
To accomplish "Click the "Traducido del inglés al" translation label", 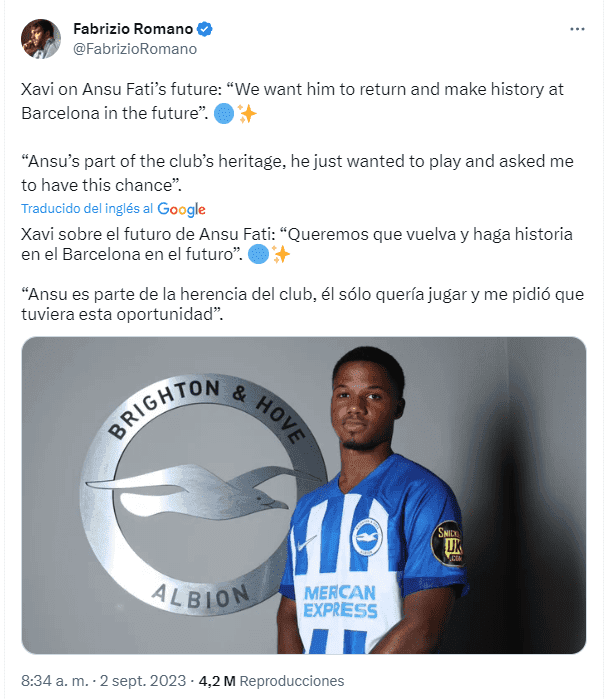I will click(87, 209).
